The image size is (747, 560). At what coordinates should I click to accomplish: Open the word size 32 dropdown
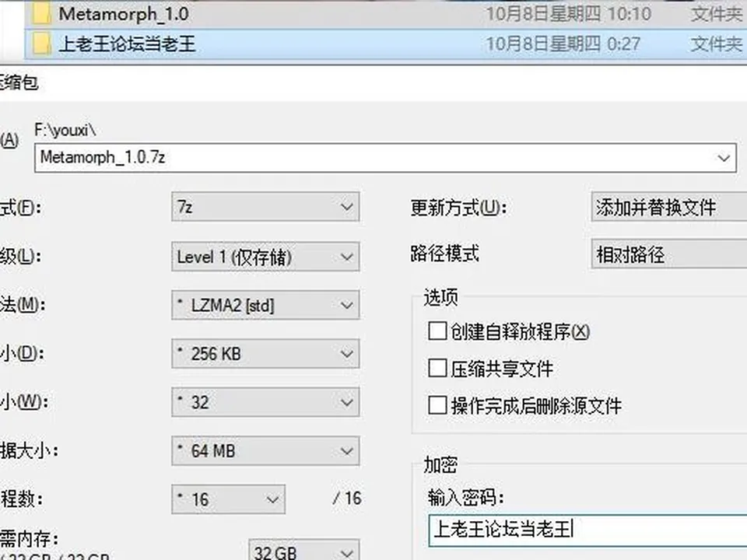point(265,402)
